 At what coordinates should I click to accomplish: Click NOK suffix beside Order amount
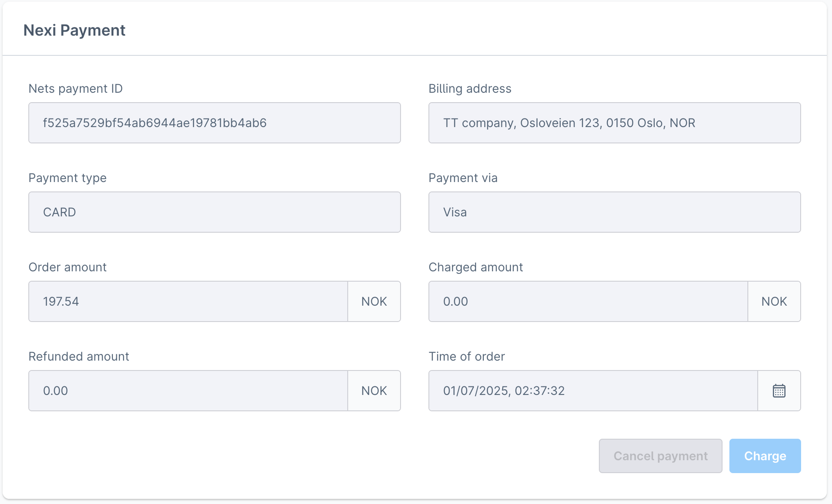pyautogui.click(x=374, y=301)
